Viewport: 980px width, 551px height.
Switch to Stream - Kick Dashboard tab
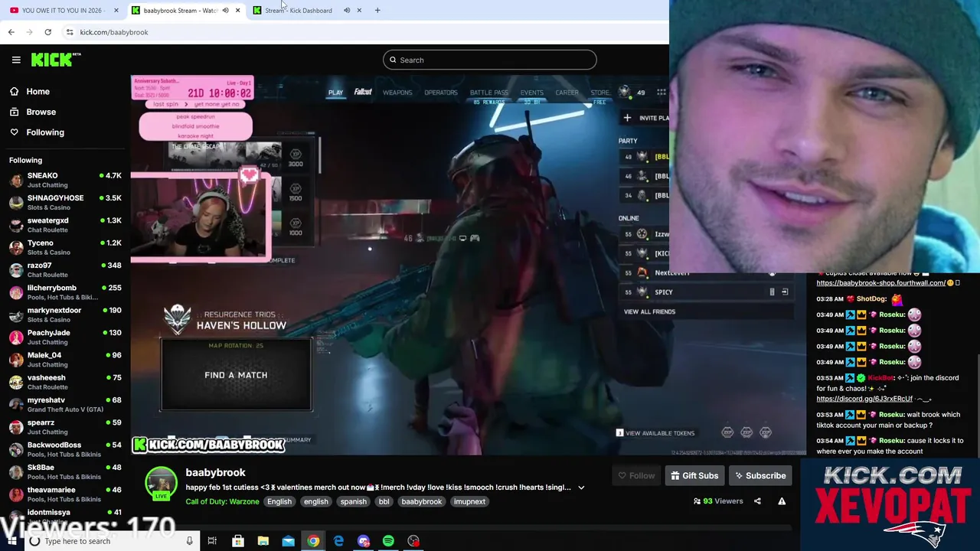click(x=297, y=10)
